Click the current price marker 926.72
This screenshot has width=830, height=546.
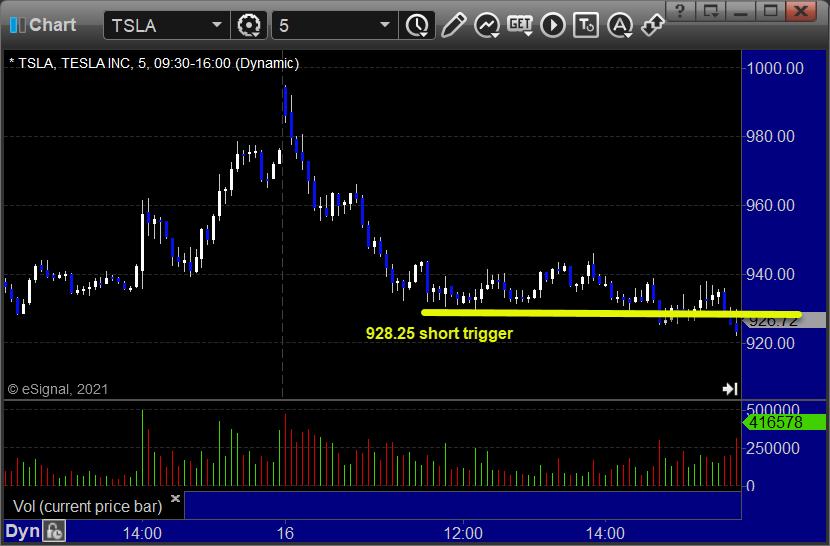[784, 320]
